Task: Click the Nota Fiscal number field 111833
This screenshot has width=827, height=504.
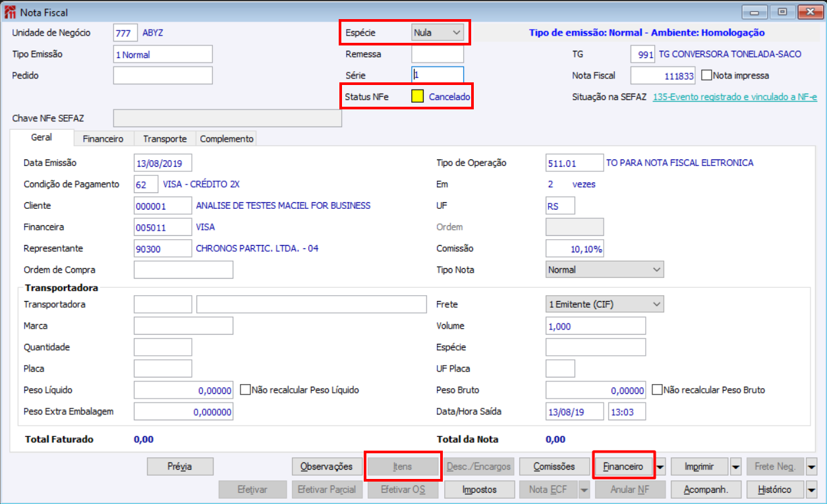Action: coord(663,76)
